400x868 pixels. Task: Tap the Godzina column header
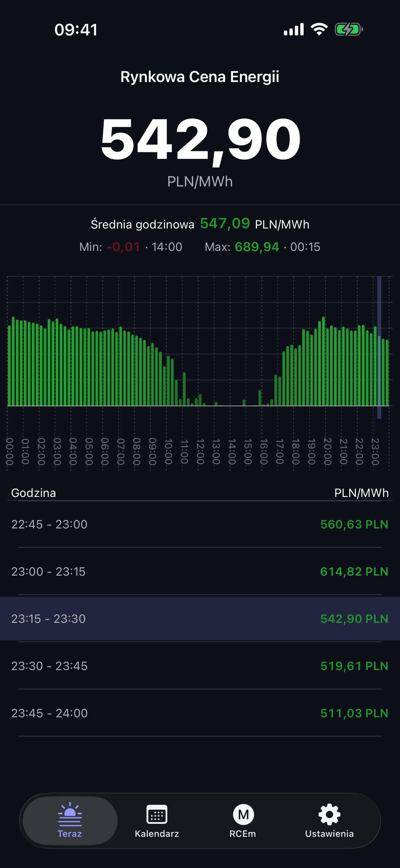tap(33, 493)
